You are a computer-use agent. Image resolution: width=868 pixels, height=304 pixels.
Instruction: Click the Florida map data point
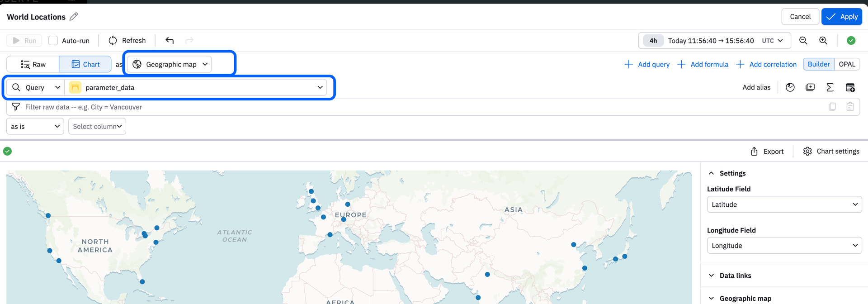click(142, 282)
